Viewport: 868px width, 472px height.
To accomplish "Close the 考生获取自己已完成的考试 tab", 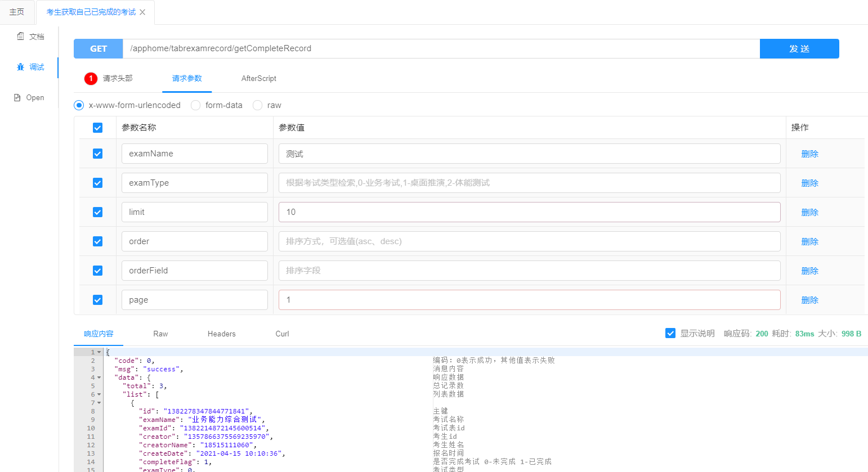I will (142, 12).
